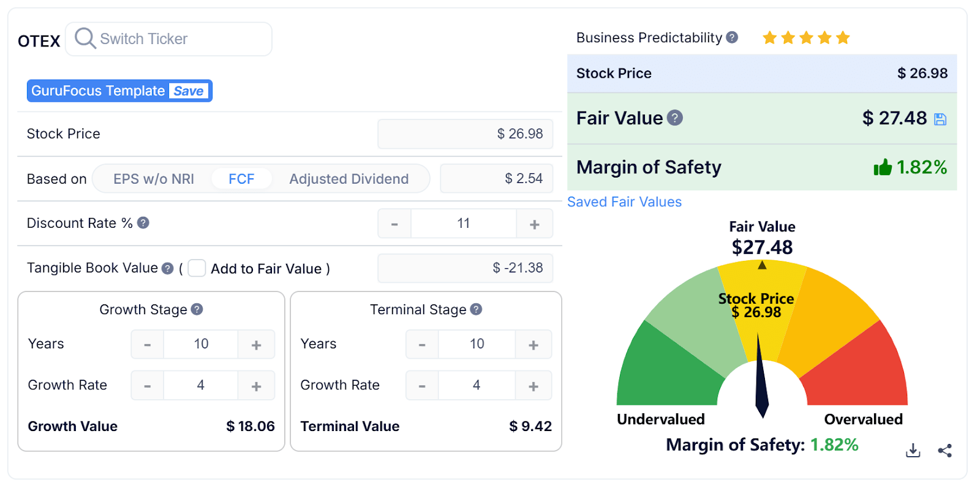Open the Growth Stage help tooltip
The width and height of the screenshot is (980, 488).
tap(196, 309)
